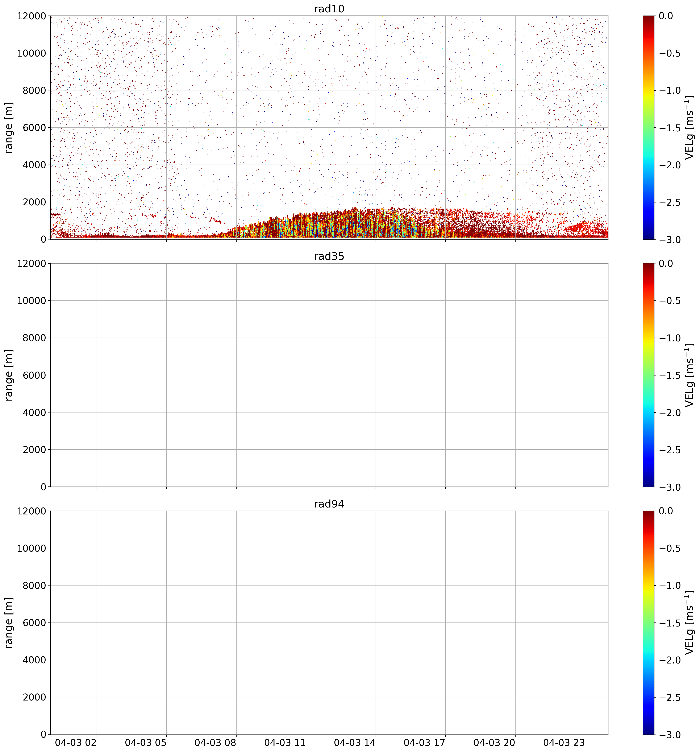Screen dimensions: 700x752
Task: Click inside the empty rad94 plot area
Action: tap(329, 623)
